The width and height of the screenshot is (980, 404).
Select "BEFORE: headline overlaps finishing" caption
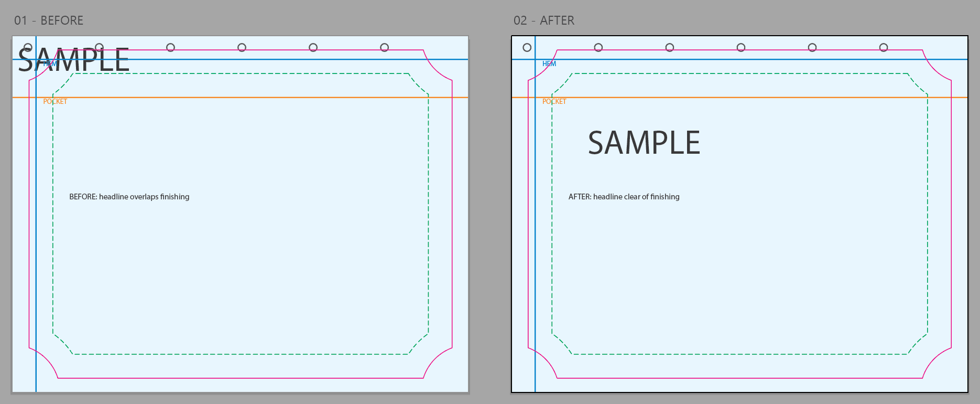click(129, 197)
